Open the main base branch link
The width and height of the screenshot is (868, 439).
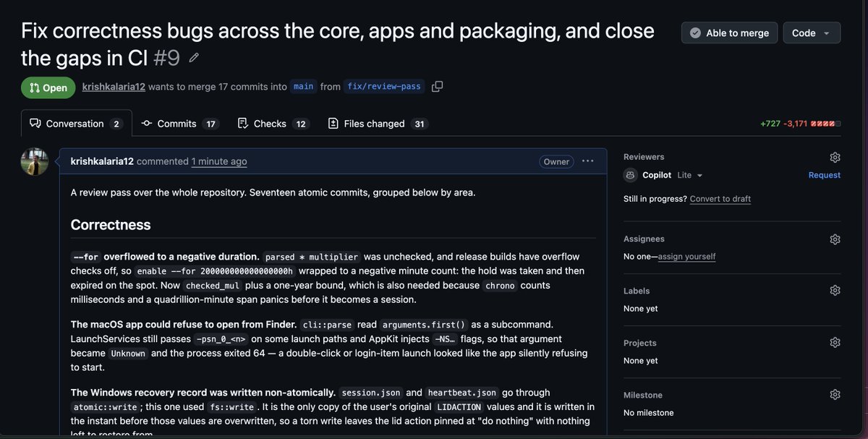tap(303, 87)
